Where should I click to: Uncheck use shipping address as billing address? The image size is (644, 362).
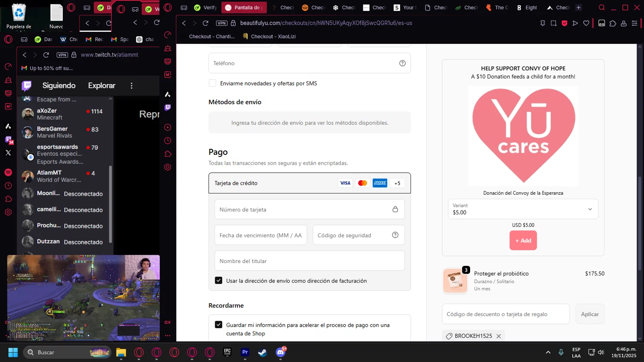tap(219, 281)
